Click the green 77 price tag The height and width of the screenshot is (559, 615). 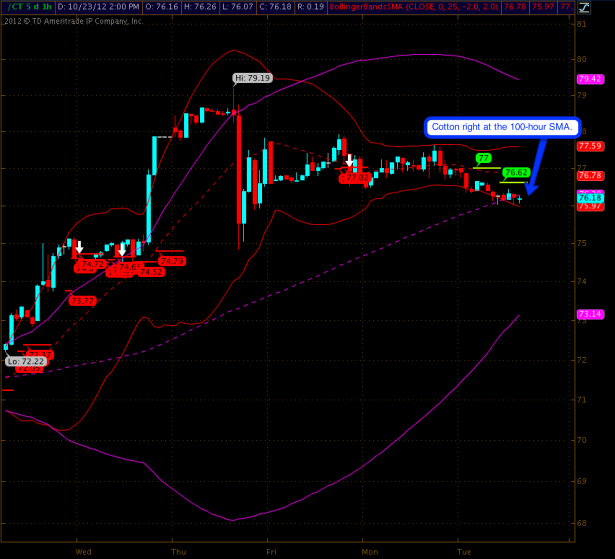(484, 158)
